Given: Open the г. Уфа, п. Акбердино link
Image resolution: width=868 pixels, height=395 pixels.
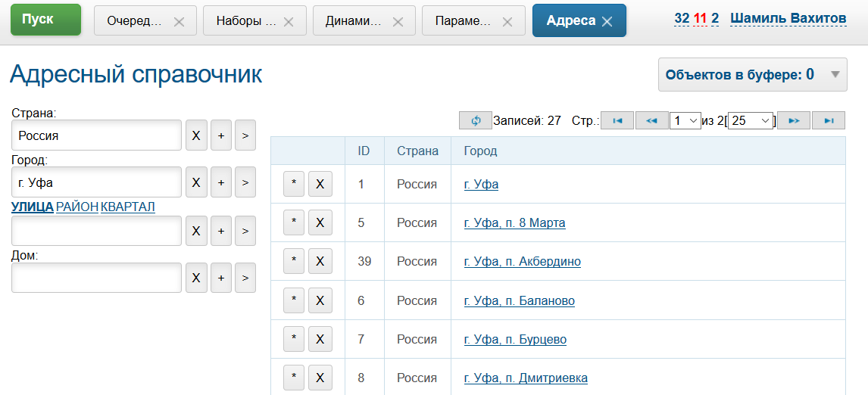Looking at the screenshot, I should click(x=522, y=262).
